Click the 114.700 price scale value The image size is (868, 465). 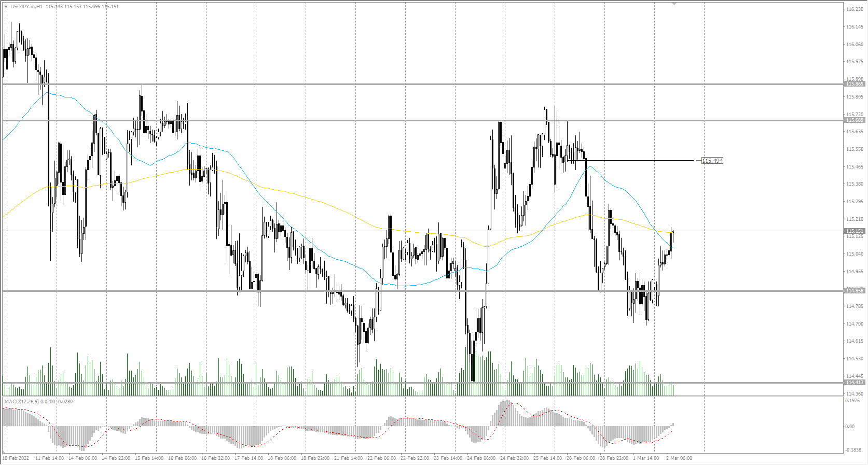[x=855, y=324]
